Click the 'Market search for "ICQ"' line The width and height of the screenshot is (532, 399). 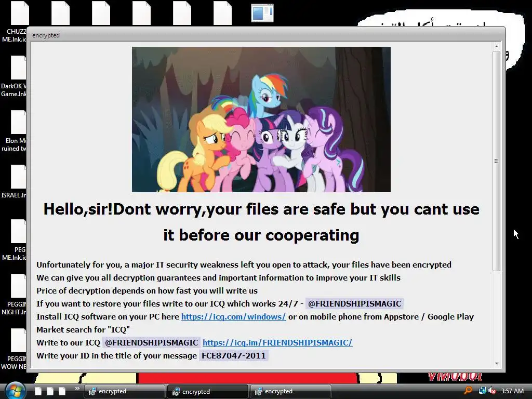83,330
